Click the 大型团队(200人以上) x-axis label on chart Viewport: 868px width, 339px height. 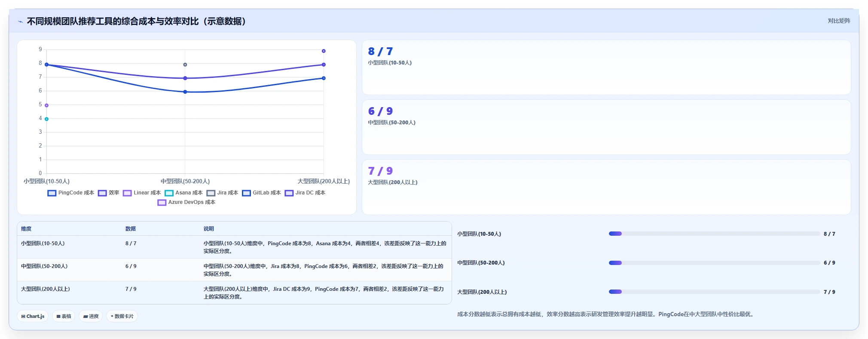click(x=324, y=182)
